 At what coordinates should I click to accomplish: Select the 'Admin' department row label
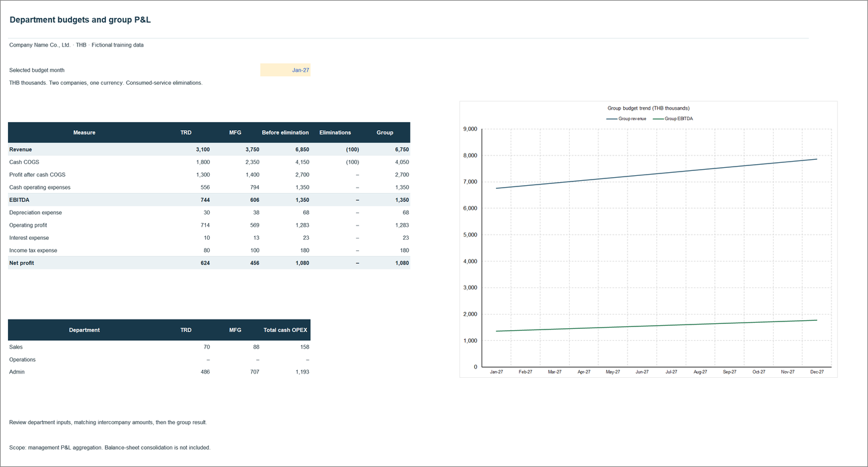pos(17,372)
